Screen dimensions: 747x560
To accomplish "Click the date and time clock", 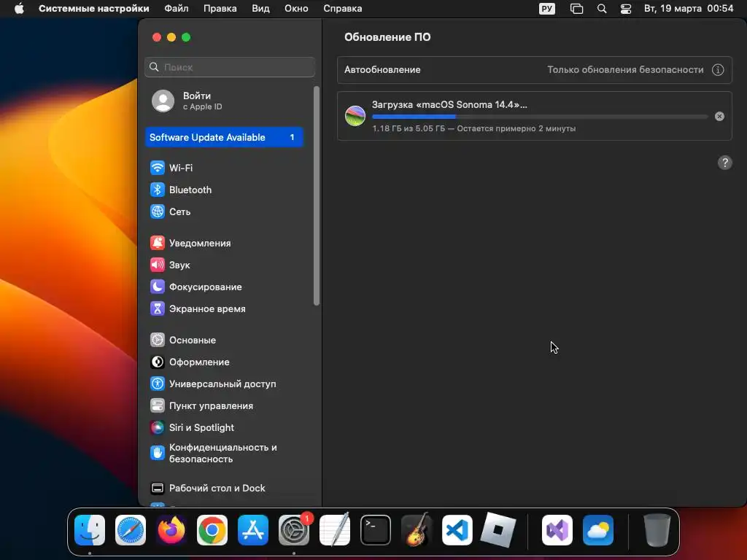I will click(x=689, y=9).
